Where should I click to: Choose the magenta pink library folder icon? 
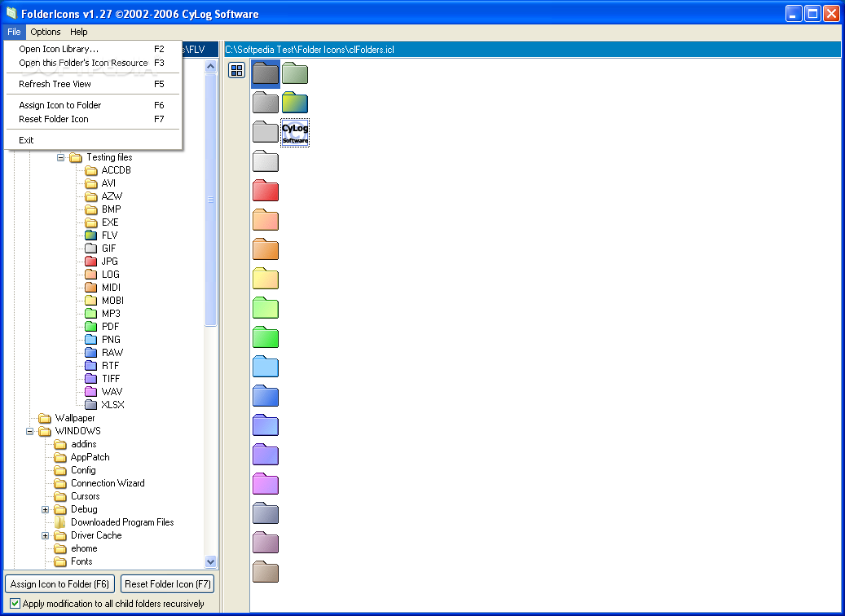266,483
